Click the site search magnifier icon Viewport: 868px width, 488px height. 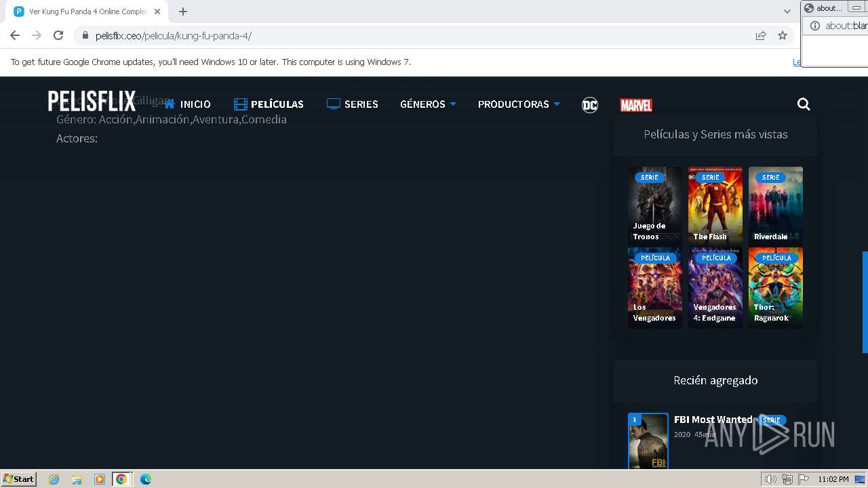coord(804,104)
